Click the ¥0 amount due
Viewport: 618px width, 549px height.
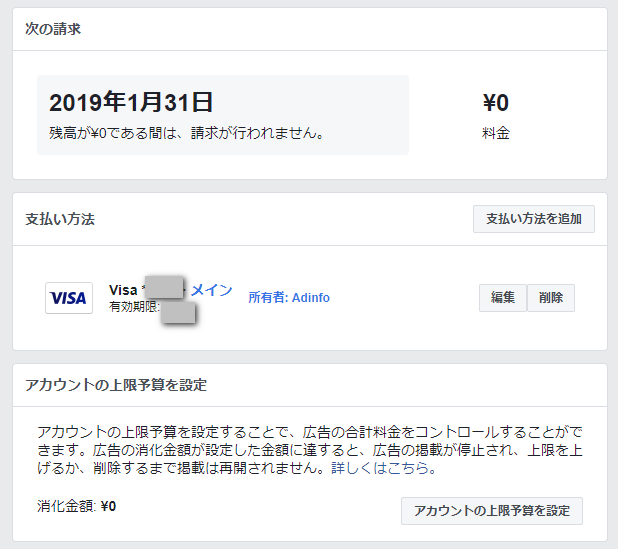pyautogui.click(x=496, y=102)
